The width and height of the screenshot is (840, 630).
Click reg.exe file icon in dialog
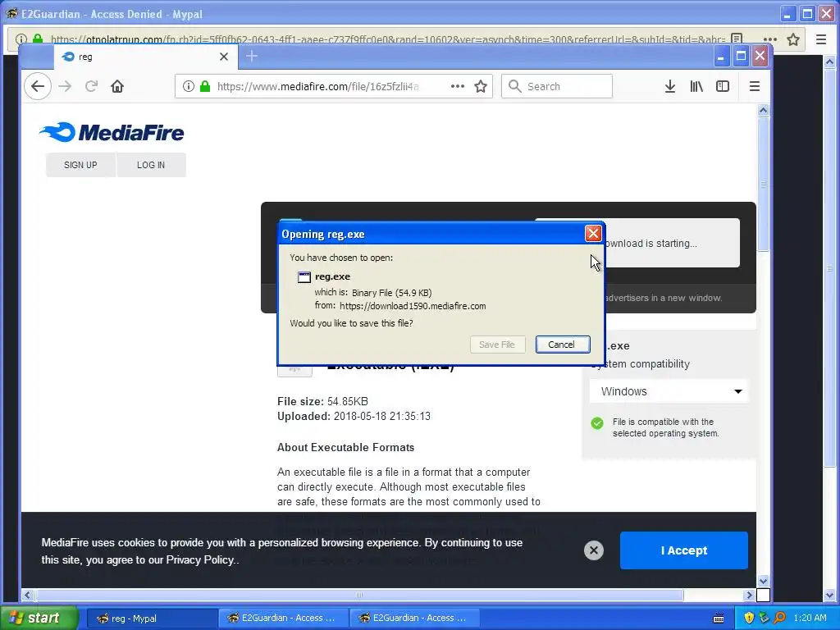304,277
